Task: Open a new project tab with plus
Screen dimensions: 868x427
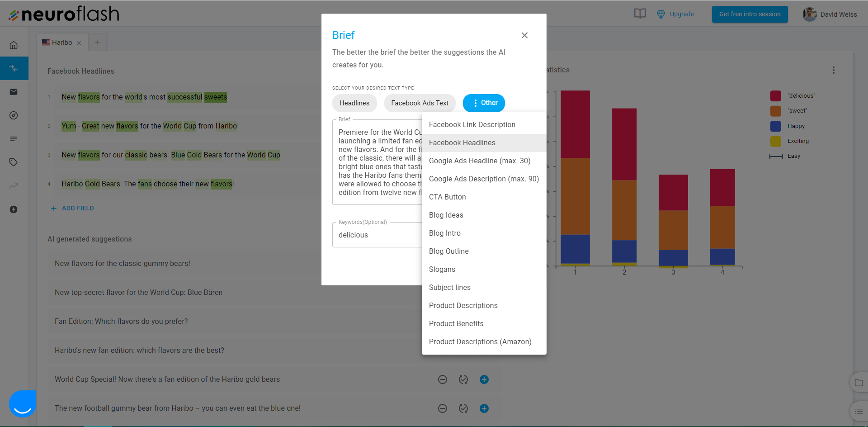Action: click(x=97, y=42)
